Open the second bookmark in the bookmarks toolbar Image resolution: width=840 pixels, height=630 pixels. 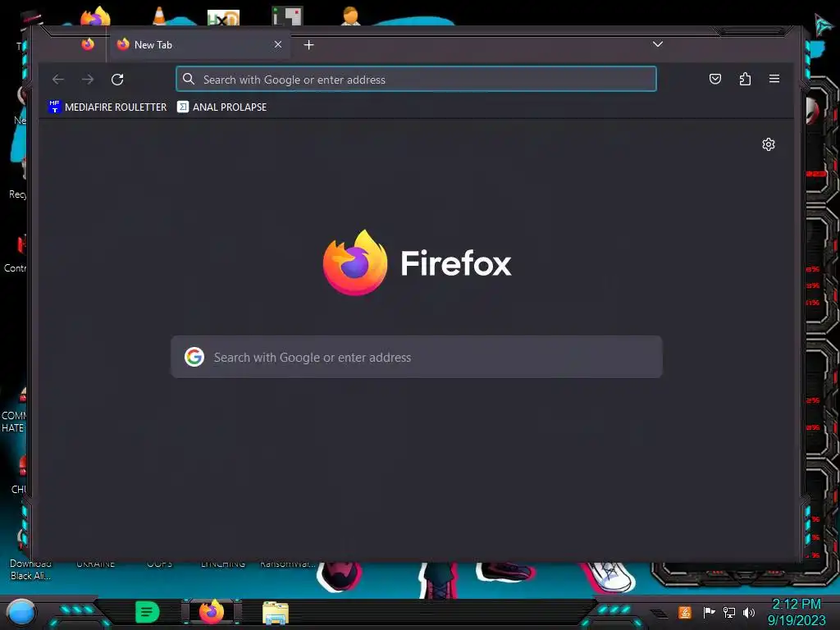(x=222, y=107)
